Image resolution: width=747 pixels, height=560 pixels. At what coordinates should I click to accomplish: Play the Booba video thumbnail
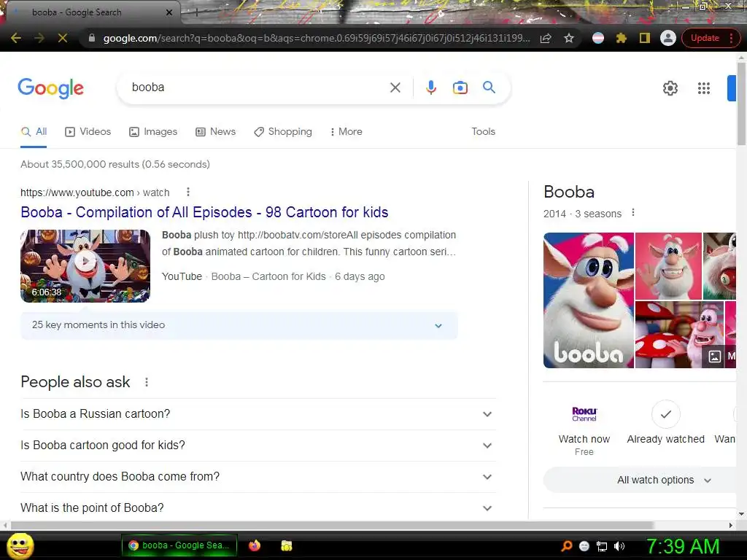click(x=85, y=265)
